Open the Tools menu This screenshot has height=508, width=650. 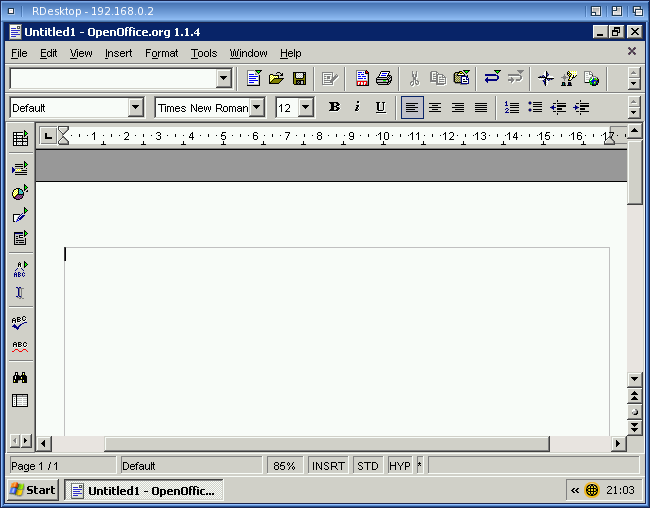(204, 53)
